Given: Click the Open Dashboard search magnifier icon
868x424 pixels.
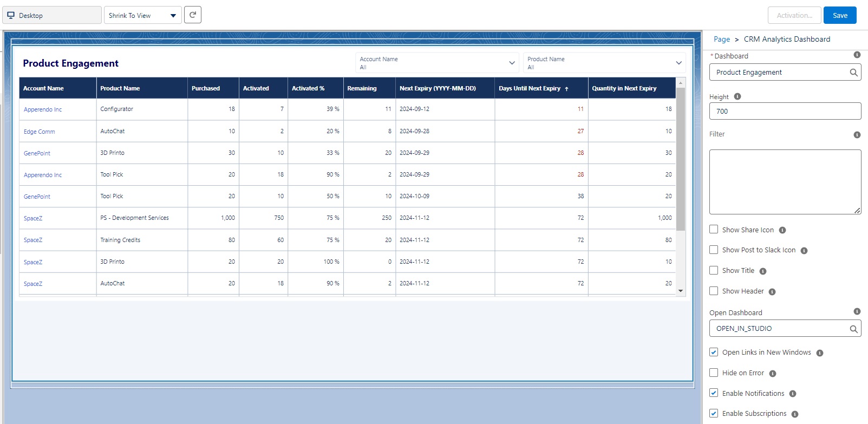Looking at the screenshot, I should 853,329.
